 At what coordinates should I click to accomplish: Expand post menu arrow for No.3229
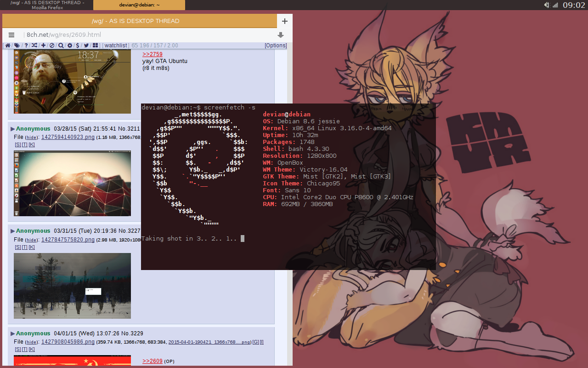(13, 333)
